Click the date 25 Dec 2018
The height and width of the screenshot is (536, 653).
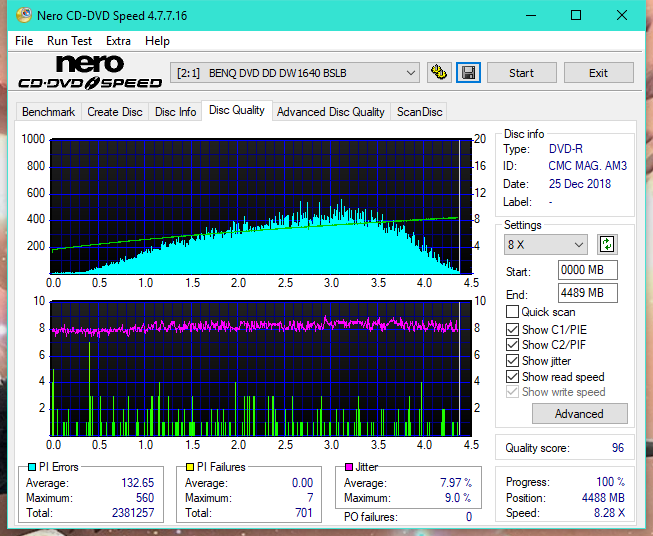coord(580,184)
